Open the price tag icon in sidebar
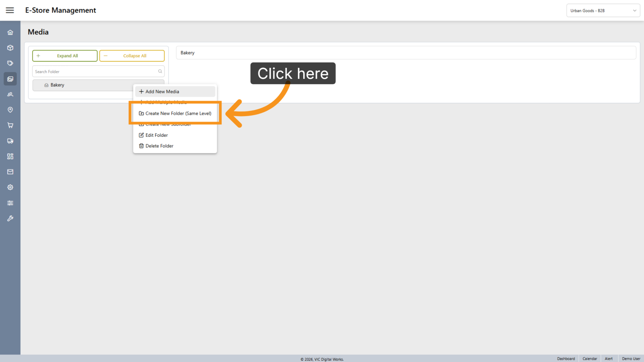This screenshot has width=644, height=362. 10,63
